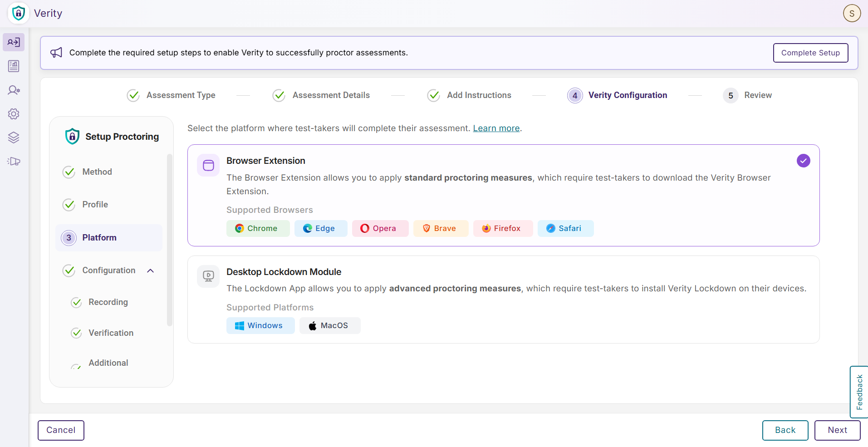The height and width of the screenshot is (447, 868).
Task: Click the Windows platform chip
Action: click(x=260, y=325)
